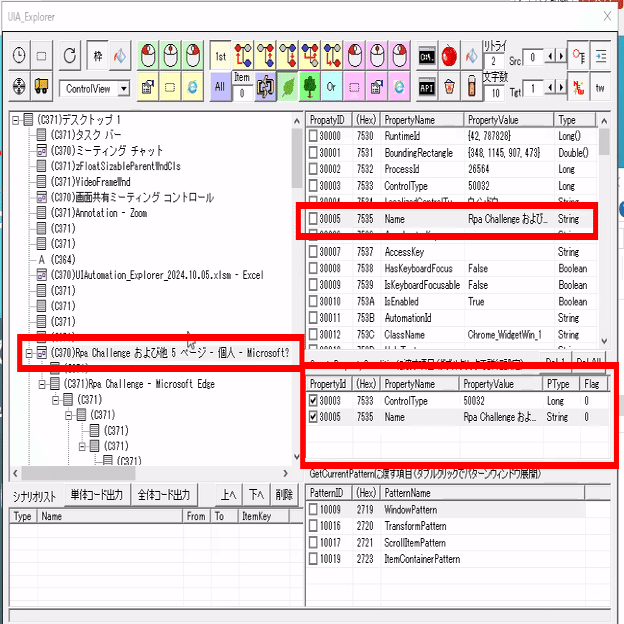Screen dimensions: 624x624
Task: Select the 1st search mode button
Action: tap(220, 55)
